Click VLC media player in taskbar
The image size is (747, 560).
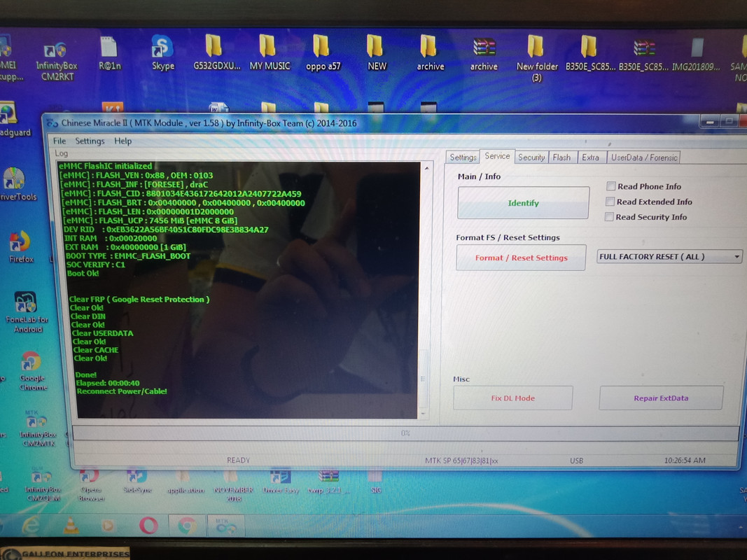pos(71,525)
